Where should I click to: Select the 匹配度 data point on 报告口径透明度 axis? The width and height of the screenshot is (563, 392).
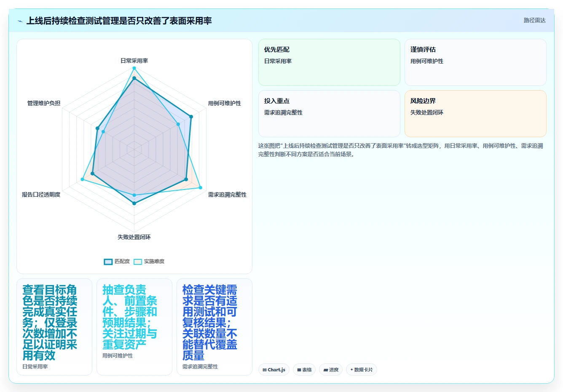click(93, 173)
